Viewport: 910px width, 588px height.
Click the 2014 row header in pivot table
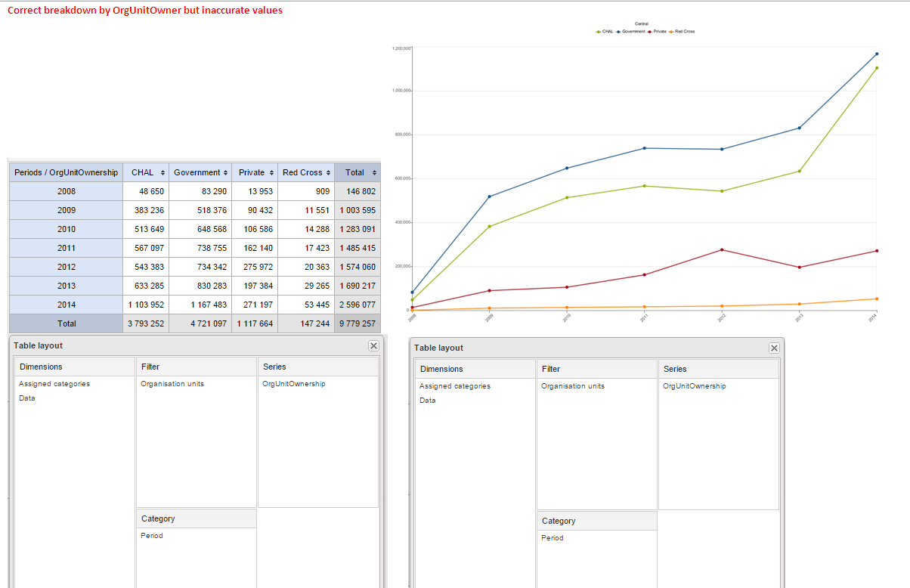[x=67, y=305]
